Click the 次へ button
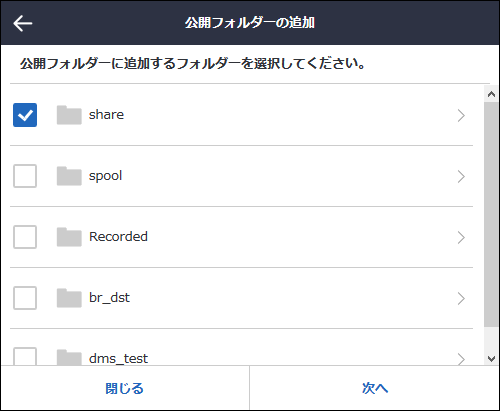The width and height of the screenshot is (500, 411). [x=374, y=388]
